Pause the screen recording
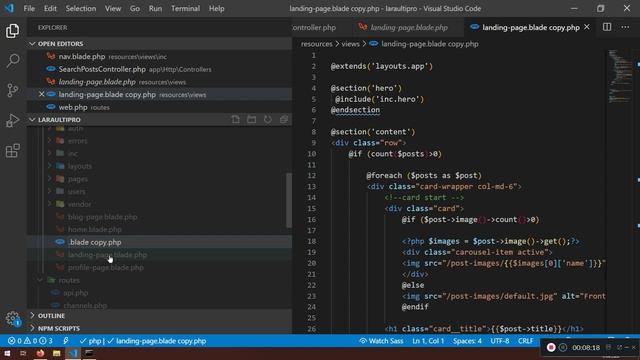The height and width of the screenshot is (360, 640). (x=563, y=347)
